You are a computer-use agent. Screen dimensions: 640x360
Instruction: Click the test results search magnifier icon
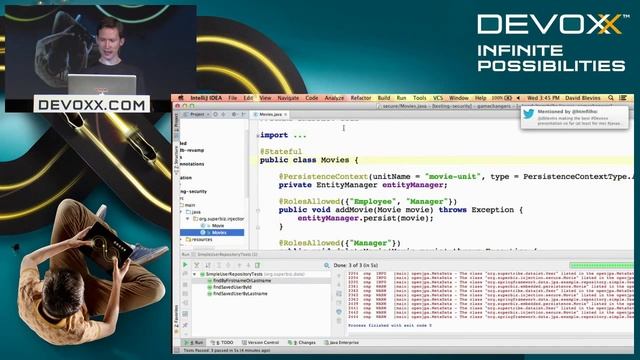click(327, 265)
